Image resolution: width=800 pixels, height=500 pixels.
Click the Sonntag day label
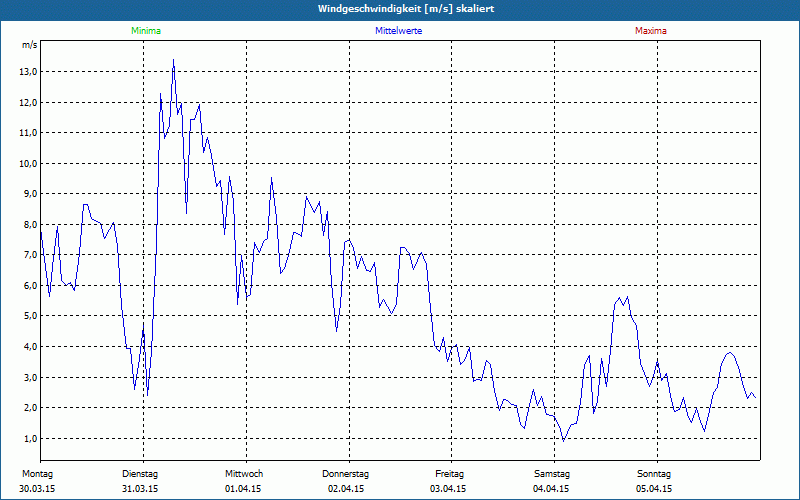click(x=654, y=474)
